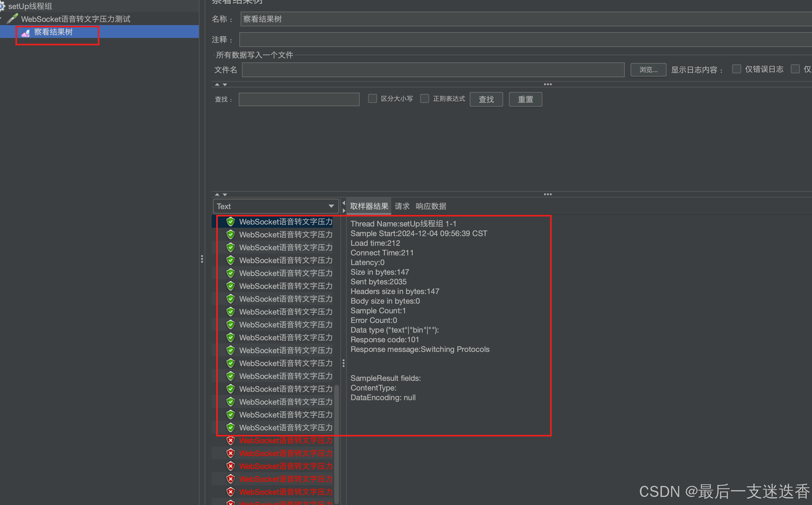The height and width of the screenshot is (505, 812).
Task: Enable the 区分大小写 checkbox
Action: (373, 98)
